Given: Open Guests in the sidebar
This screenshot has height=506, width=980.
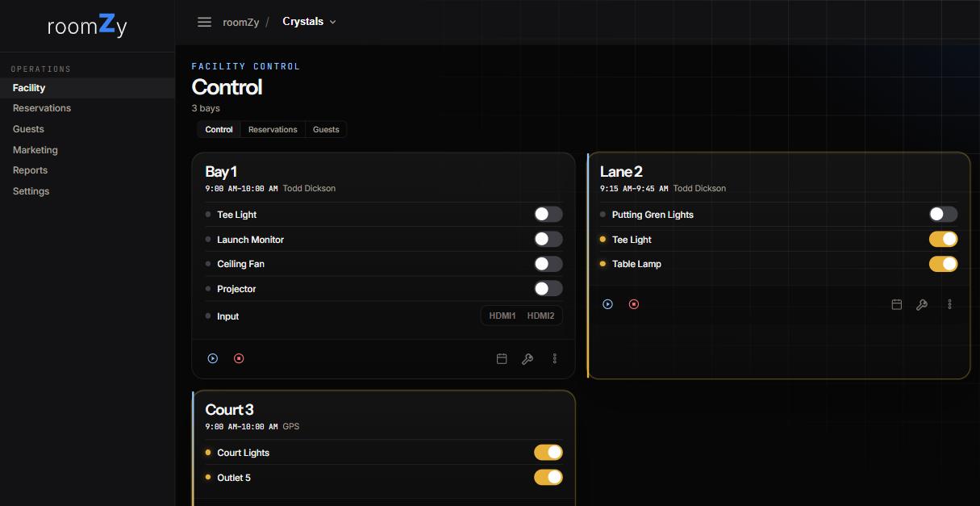Looking at the screenshot, I should 87,129.
